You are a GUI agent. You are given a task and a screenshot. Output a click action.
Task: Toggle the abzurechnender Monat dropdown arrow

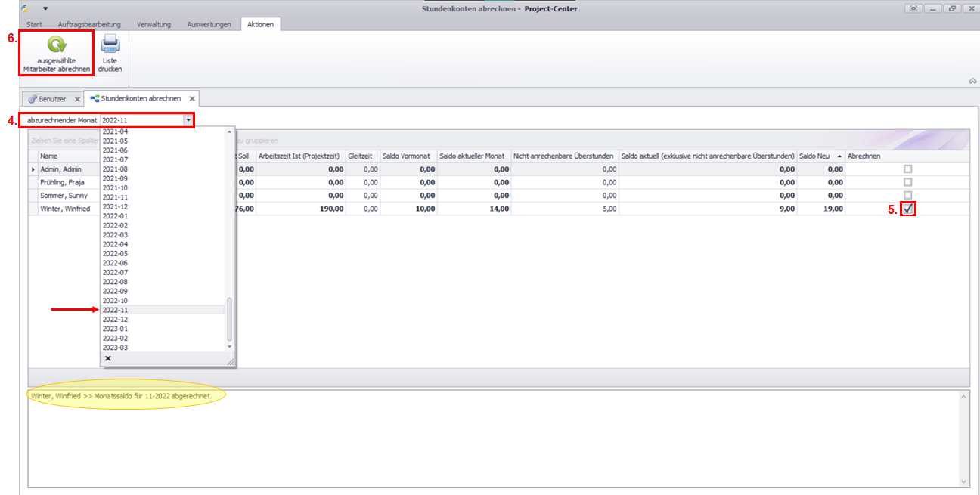pos(188,120)
